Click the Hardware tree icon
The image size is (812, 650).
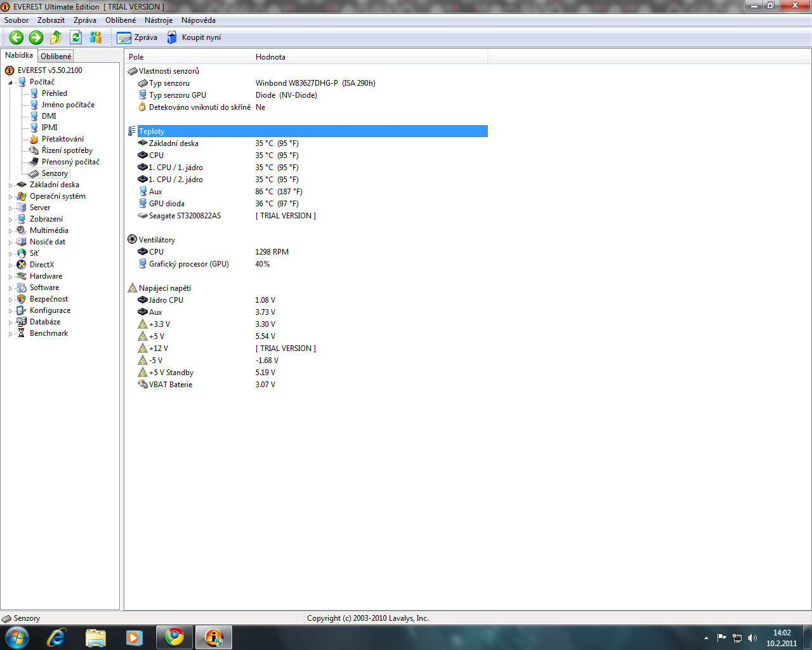[22, 276]
